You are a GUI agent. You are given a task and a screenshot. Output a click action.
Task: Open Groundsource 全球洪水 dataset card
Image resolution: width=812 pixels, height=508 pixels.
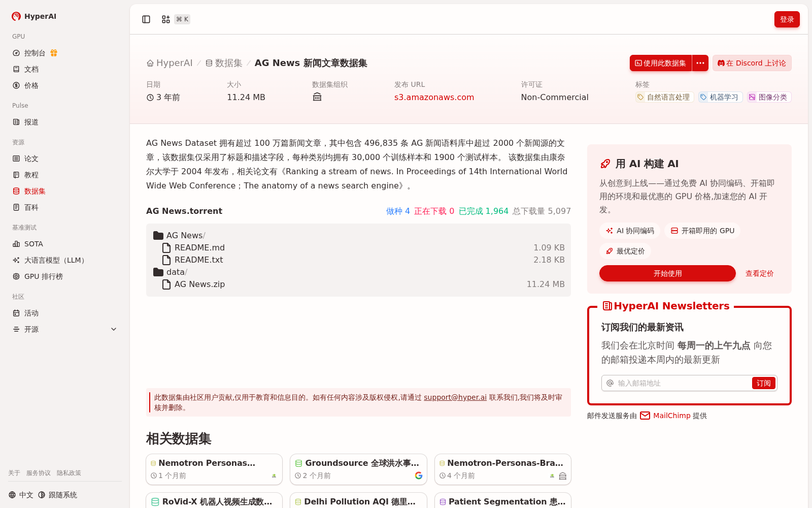pyautogui.click(x=358, y=469)
